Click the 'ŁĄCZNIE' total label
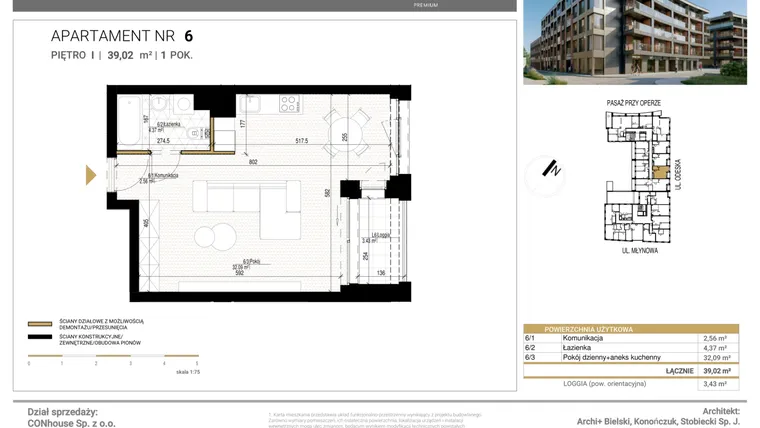Screen dimensions: 760x428 pyautogui.click(x=680, y=371)
